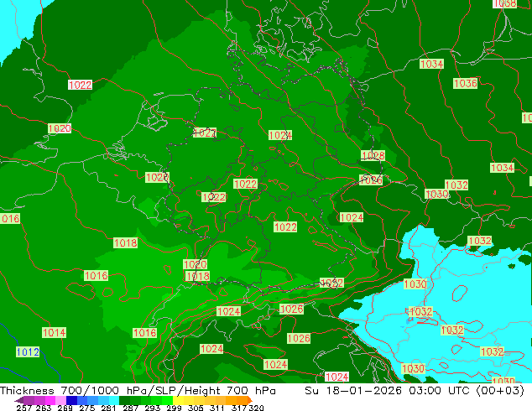Click the cut-off '016' label at the left edge
The height and width of the screenshot is (411, 532).
(x=10, y=219)
